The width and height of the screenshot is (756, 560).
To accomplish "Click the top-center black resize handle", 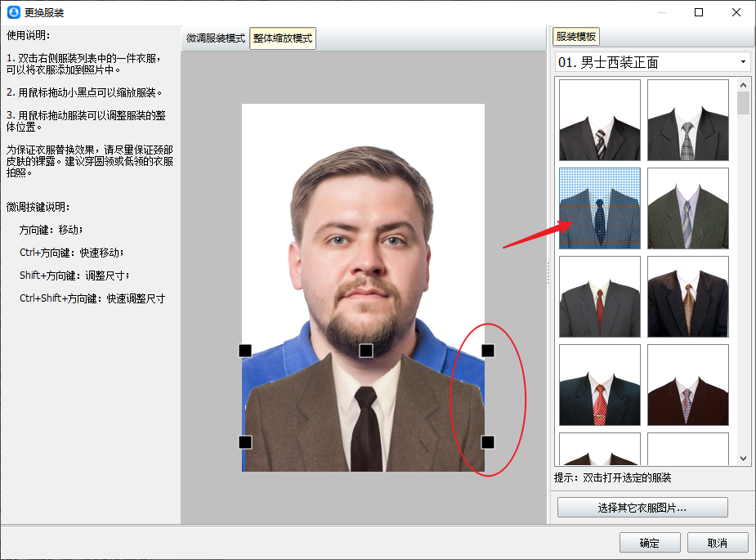I will click(366, 351).
